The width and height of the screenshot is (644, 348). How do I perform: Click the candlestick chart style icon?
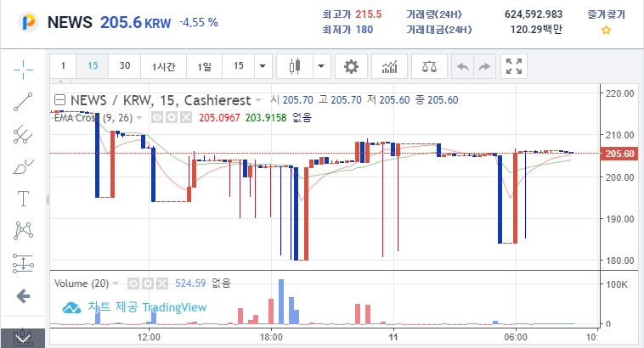[295, 66]
